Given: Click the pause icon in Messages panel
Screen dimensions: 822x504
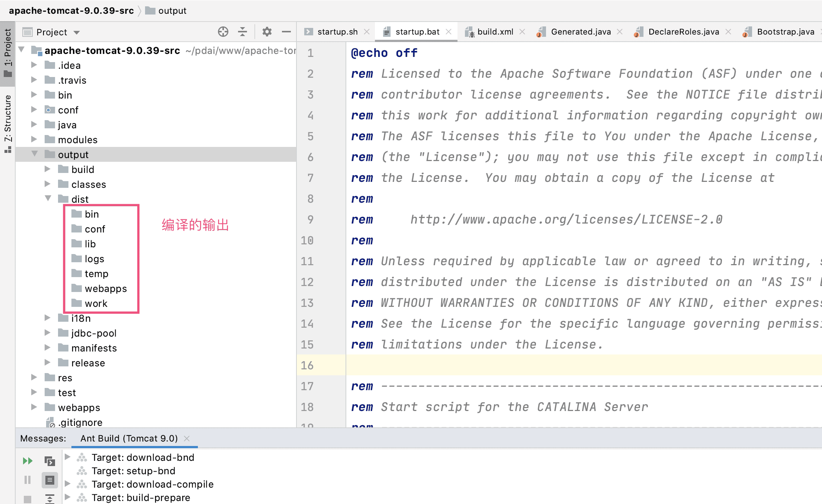Looking at the screenshot, I should 28,480.
